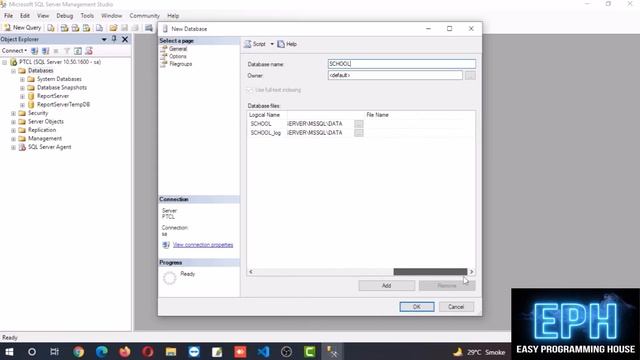This screenshot has height=360, width=640.
Task: Collapse the Databases folder node
Action: [13, 71]
